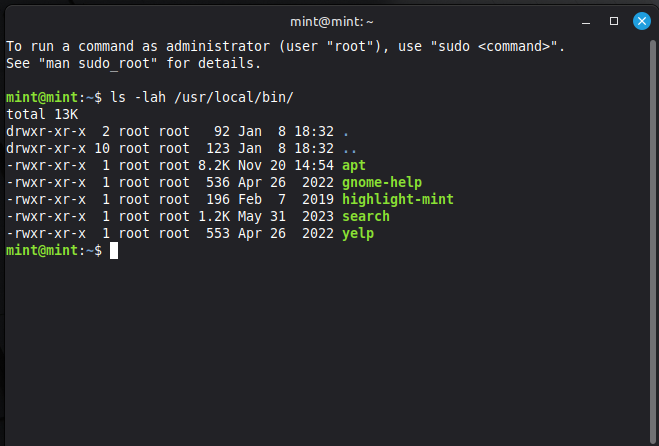The width and height of the screenshot is (659, 446).
Task: Click the gnome-help file name
Action: click(x=382, y=182)
